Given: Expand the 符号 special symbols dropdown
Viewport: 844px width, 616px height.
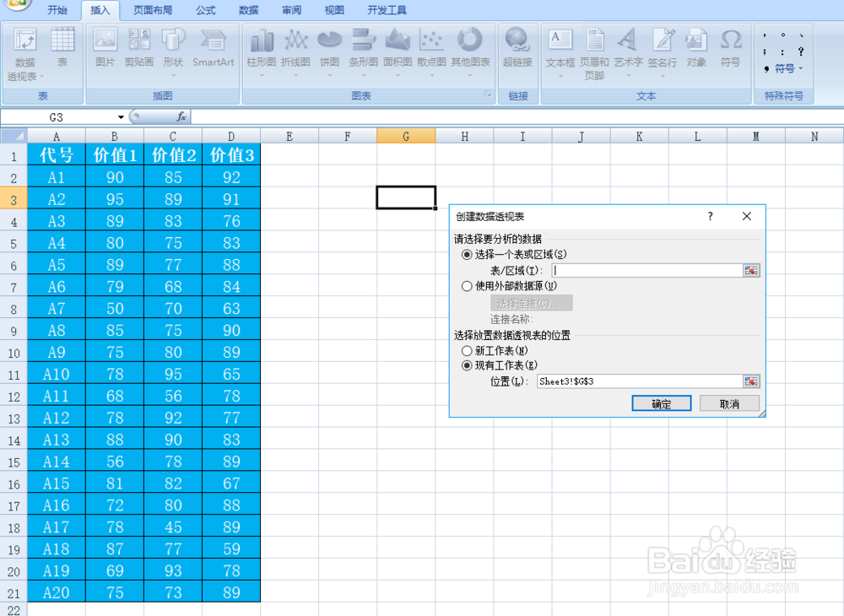Looking at the screenshot, I should pos(800,68).
